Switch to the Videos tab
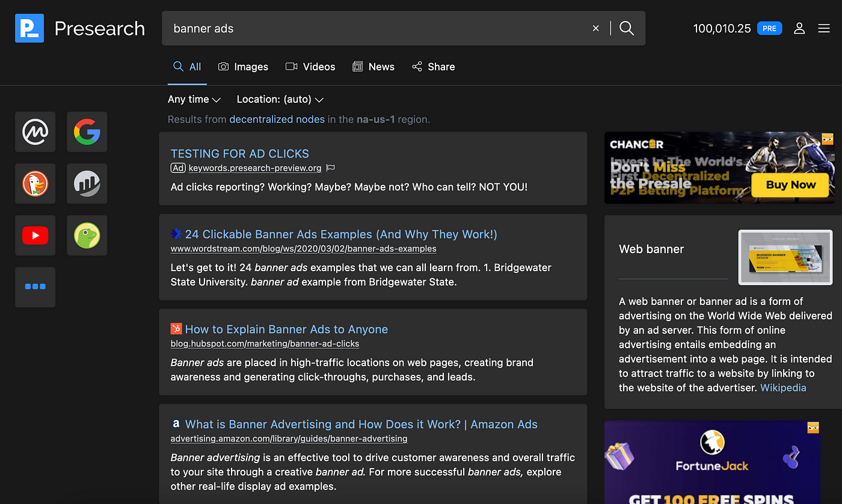 coord(310,67)
